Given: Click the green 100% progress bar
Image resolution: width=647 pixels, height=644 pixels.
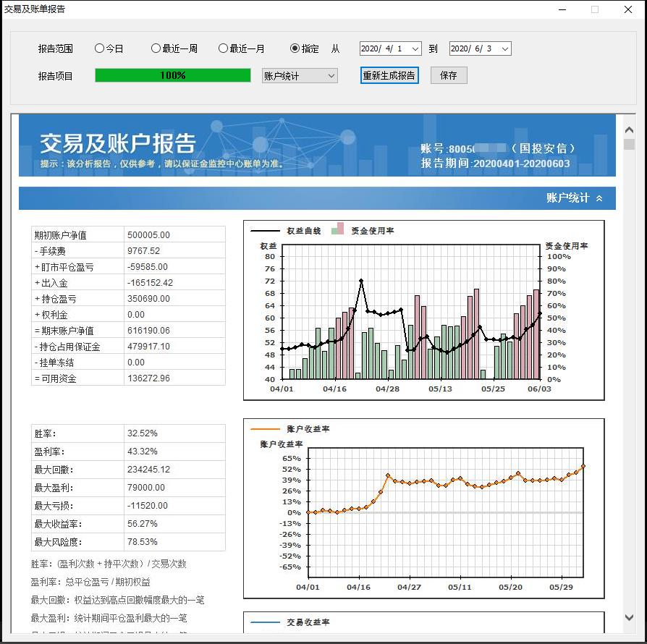Looking at the screenshot, I should coord(172,75).
